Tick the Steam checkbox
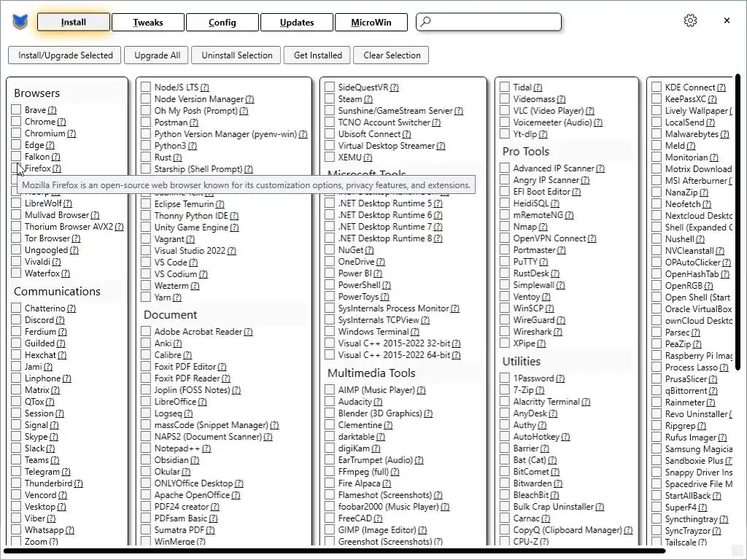Viewport: 747px width, 560px height. pos(330,98)
